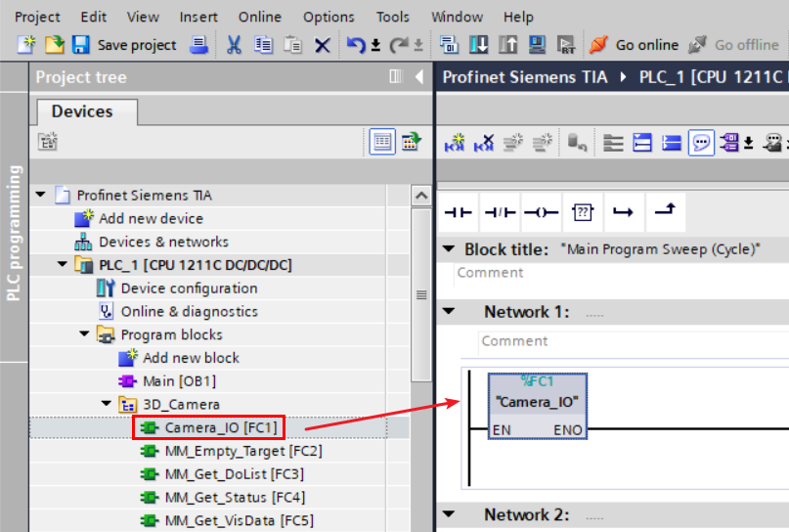Click the open branch icon

pos(623,211)
